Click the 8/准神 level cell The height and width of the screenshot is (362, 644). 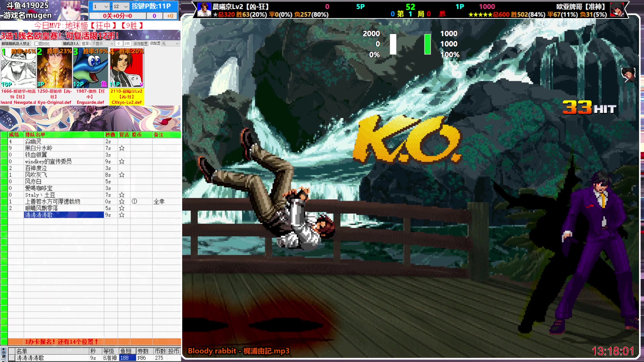110,358
